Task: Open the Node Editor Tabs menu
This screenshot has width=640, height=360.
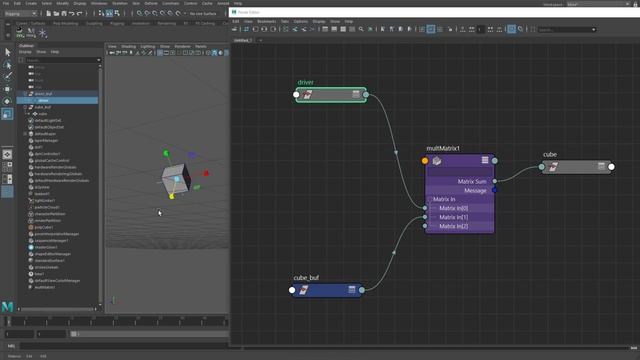Action: click(284, 21)
